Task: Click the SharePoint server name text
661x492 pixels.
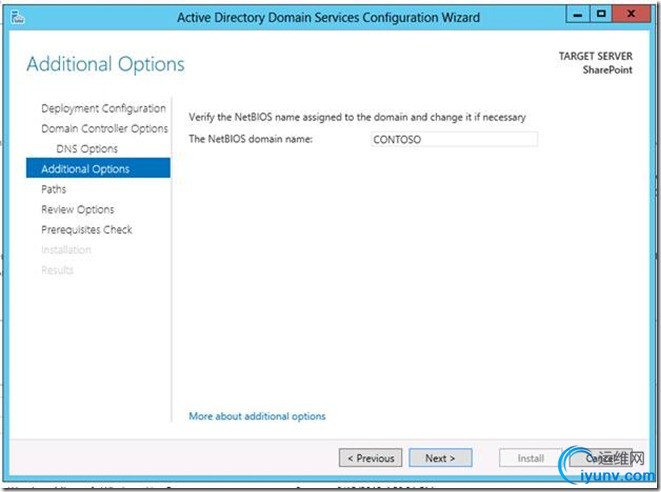Action: point(607,70)
